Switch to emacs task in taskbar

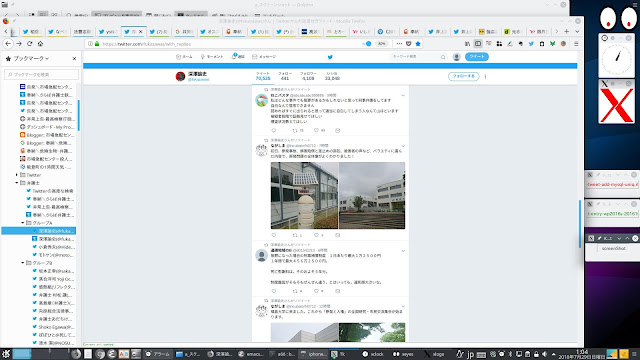click(x=251, y=354)
